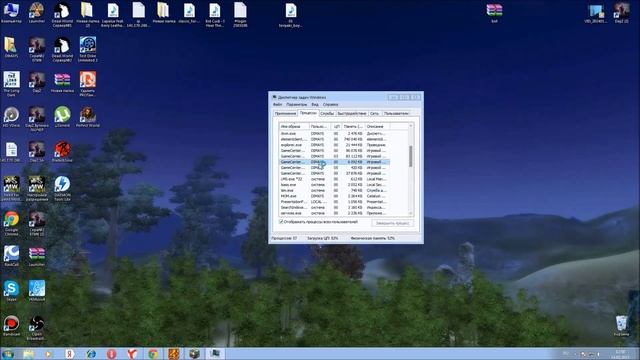Select the Корзина recycle bin icon
Viewport: 640px width, 360px height.
(621, 326)
